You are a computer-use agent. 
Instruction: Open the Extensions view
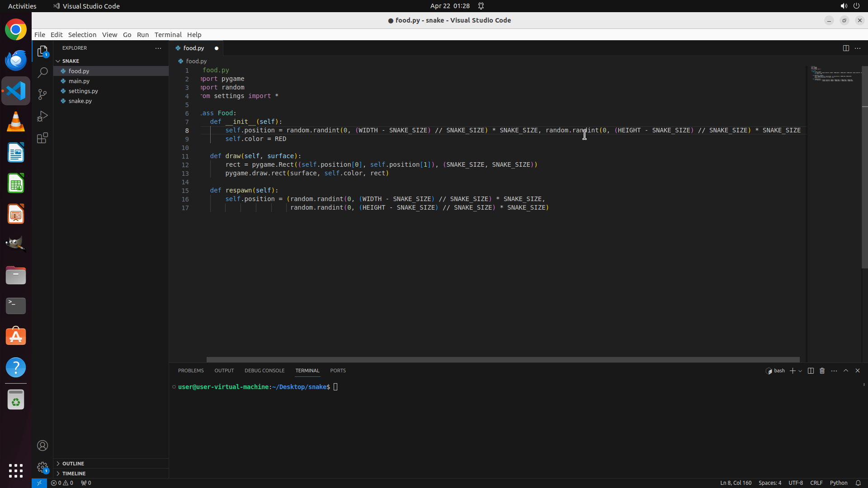(42, 138)
